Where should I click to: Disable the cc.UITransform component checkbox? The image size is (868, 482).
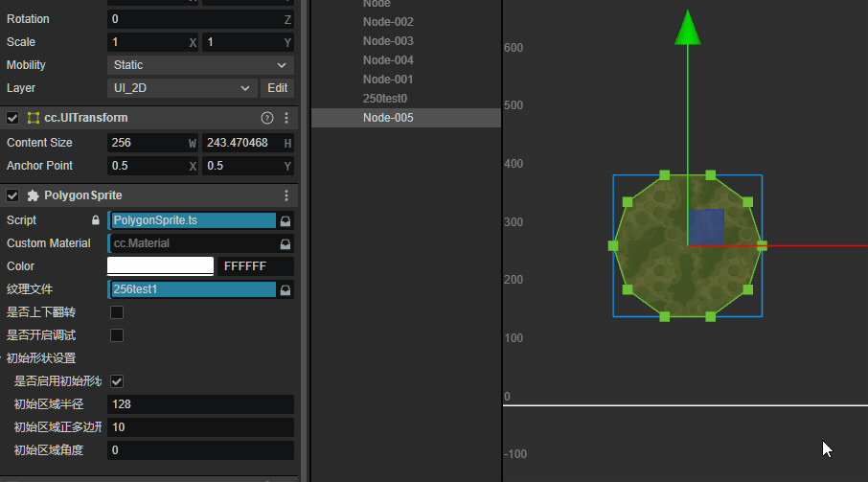click(12, 118)
